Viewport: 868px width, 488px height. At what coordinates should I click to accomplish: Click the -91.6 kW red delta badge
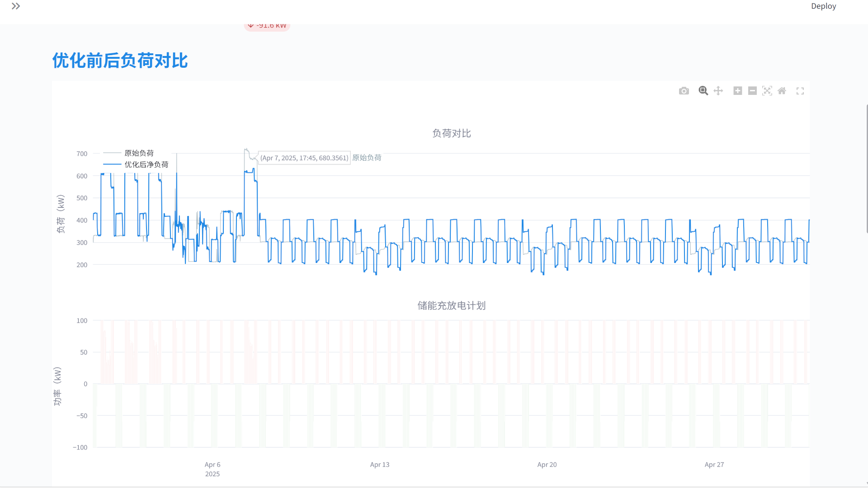click(267, 26)
